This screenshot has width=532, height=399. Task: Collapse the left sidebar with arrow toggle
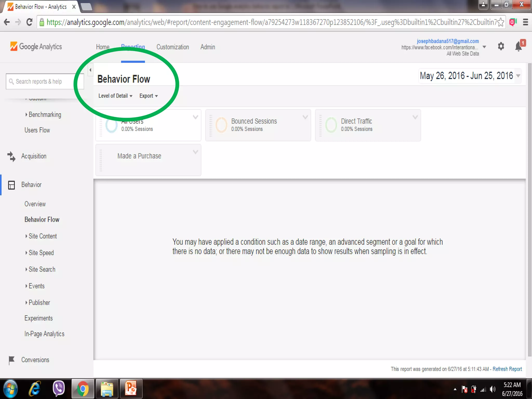(90, 70)
